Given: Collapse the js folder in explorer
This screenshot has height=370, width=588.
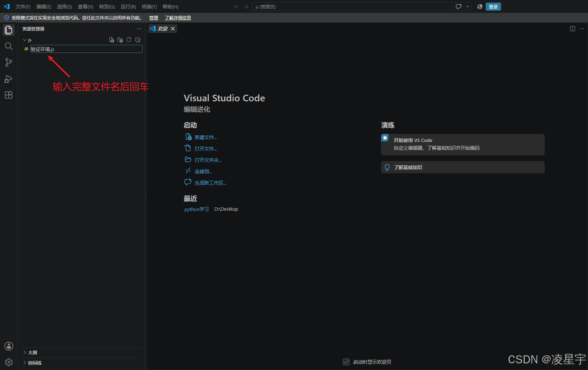Looking at the screenshot, I should pos(25,40).
